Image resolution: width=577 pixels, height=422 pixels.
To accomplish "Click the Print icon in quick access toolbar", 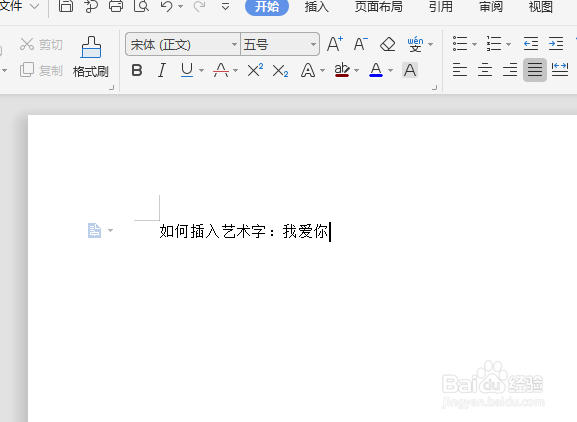I will (x=116, y=6).
